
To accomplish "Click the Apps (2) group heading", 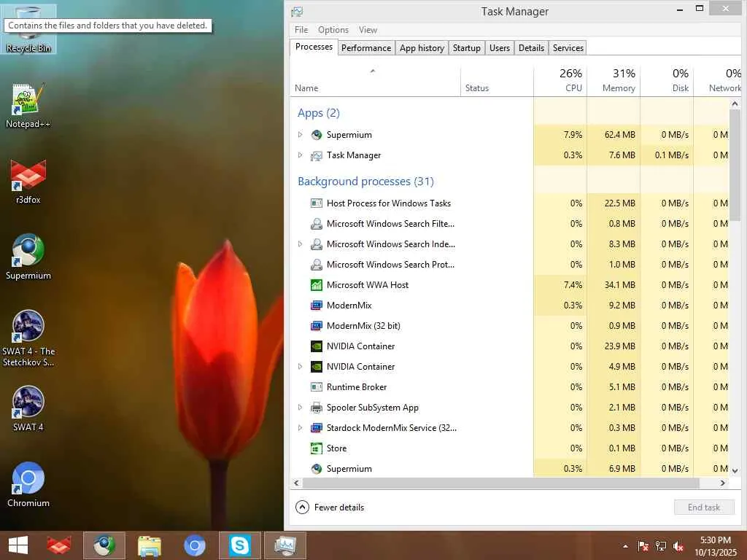I will [x=318, y=113].
